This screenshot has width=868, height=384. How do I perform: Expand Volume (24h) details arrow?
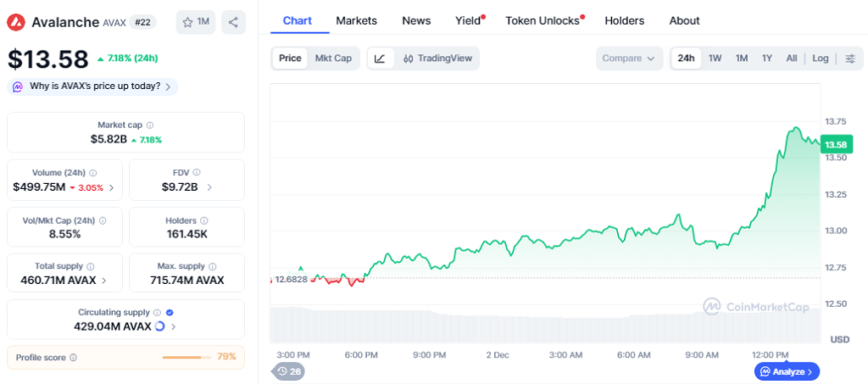tap(111, 187)
